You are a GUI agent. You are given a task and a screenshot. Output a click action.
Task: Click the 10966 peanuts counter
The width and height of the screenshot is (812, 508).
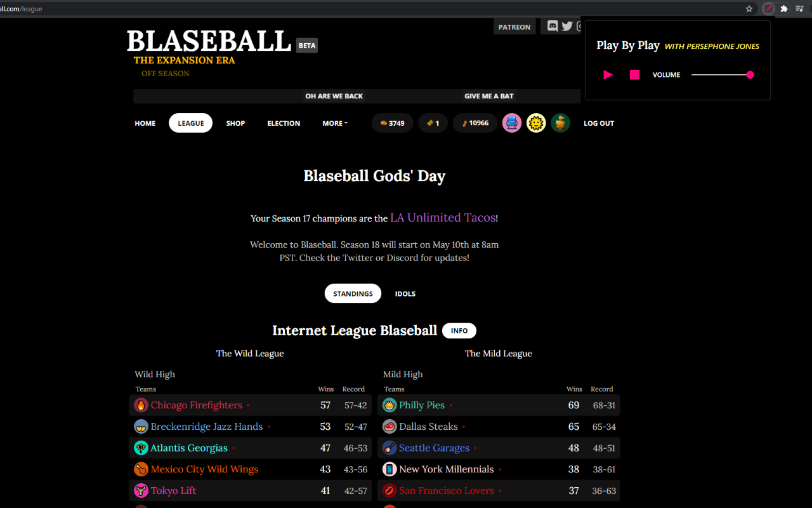475,123
